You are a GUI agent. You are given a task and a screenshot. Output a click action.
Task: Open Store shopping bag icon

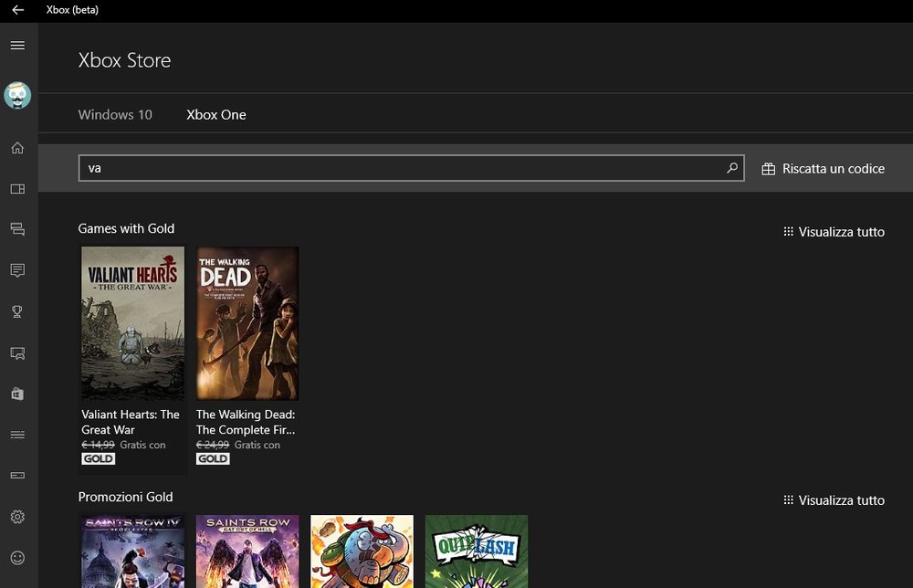click(17, 394)
